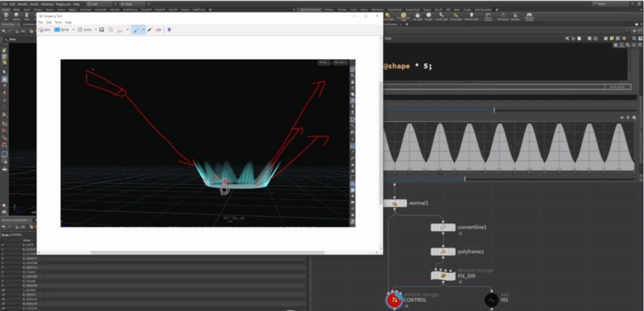Switch to the Rigging shelf tab

coord(73,9)
